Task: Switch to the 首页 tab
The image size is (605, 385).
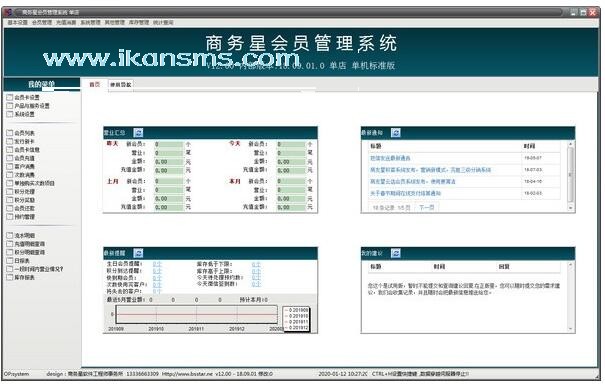Action: [x=95, y=84]
